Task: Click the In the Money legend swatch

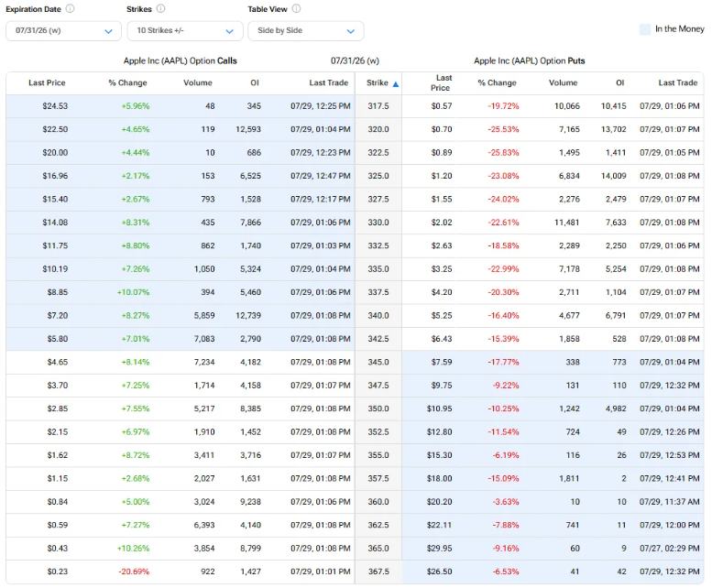Action: 645,29
